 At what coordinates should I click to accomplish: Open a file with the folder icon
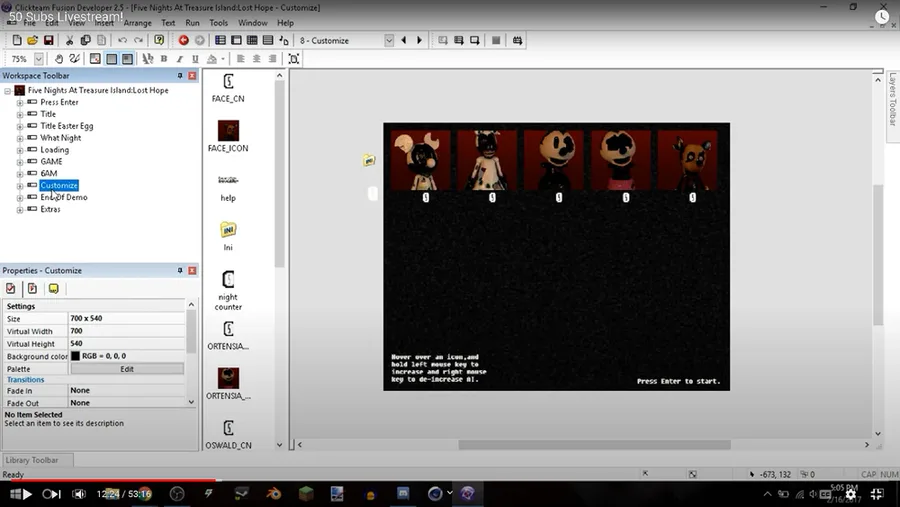(33, 40)
